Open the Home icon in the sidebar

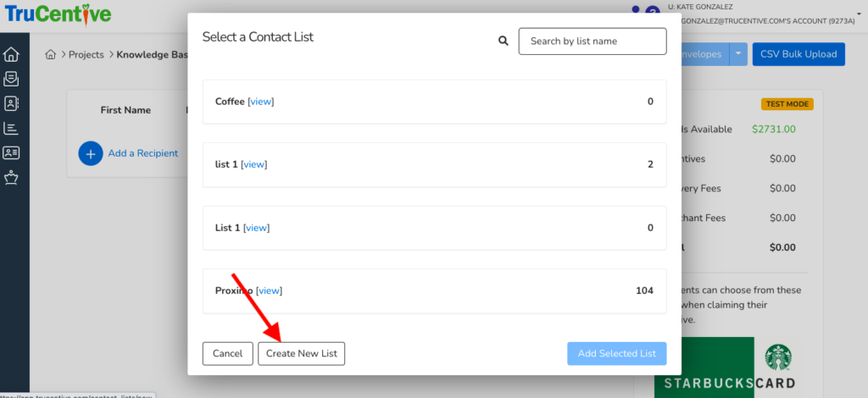(11, 55)
